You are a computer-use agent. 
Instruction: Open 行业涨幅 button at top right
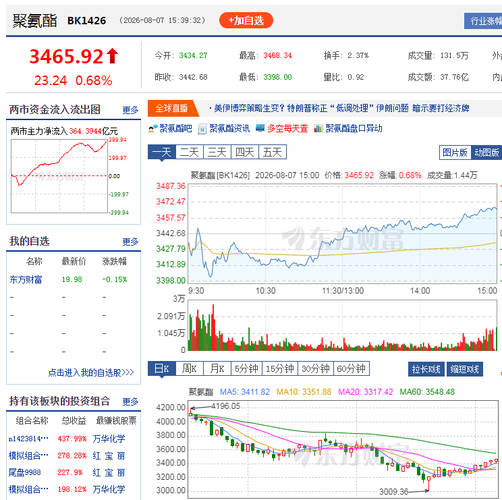(x=483, y=21)
